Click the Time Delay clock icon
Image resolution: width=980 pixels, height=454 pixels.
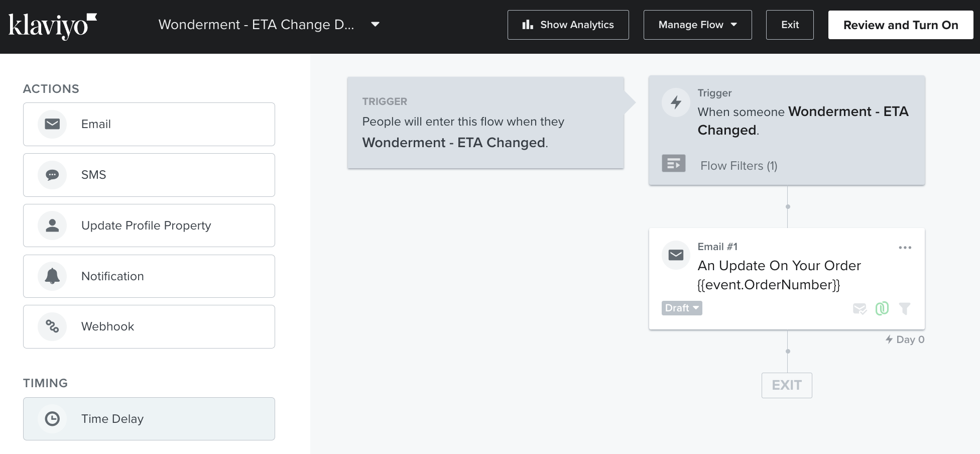point(52,419)
